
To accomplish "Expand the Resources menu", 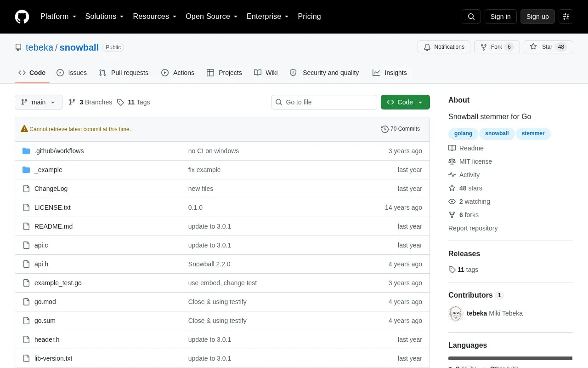I will [x=155, y=17].
